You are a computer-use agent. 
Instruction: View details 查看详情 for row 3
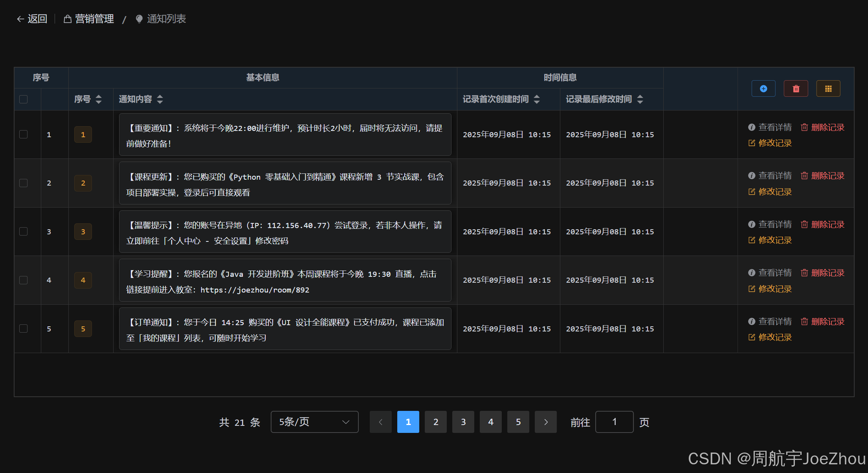(770, 225)
